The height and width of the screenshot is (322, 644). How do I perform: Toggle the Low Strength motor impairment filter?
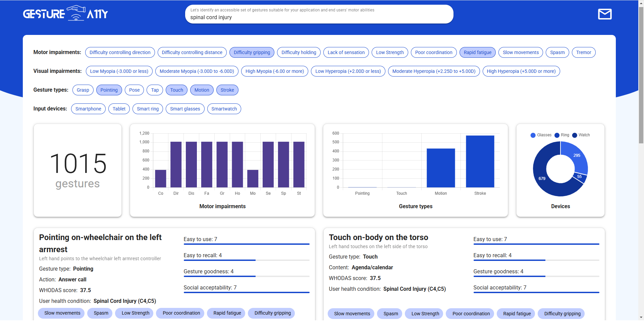click(390, 52)
